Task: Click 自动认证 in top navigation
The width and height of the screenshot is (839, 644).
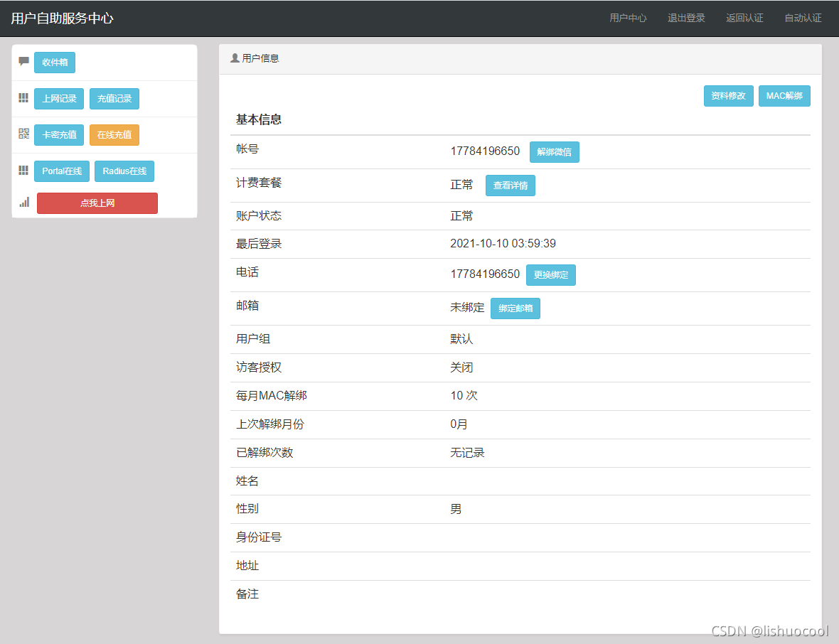Action: click(x=803, y=18)
